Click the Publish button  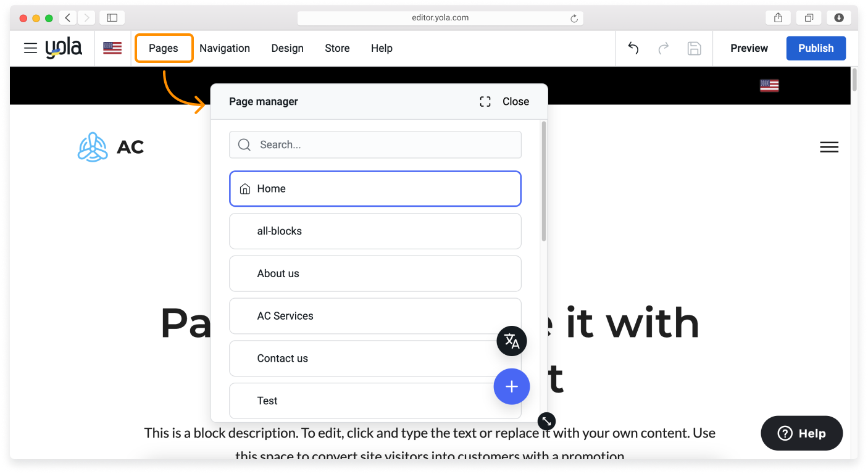[816, 48]
